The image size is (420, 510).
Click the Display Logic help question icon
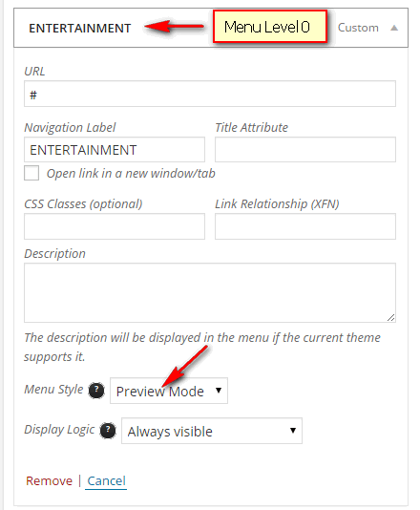[108, 431]
